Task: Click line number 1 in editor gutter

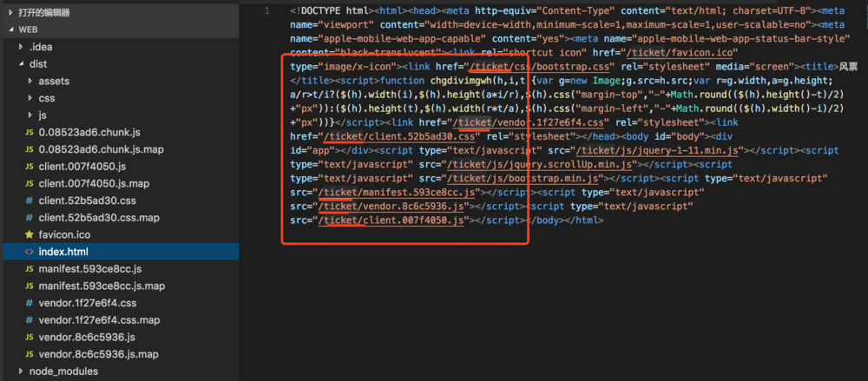Action: click(267, 11)
